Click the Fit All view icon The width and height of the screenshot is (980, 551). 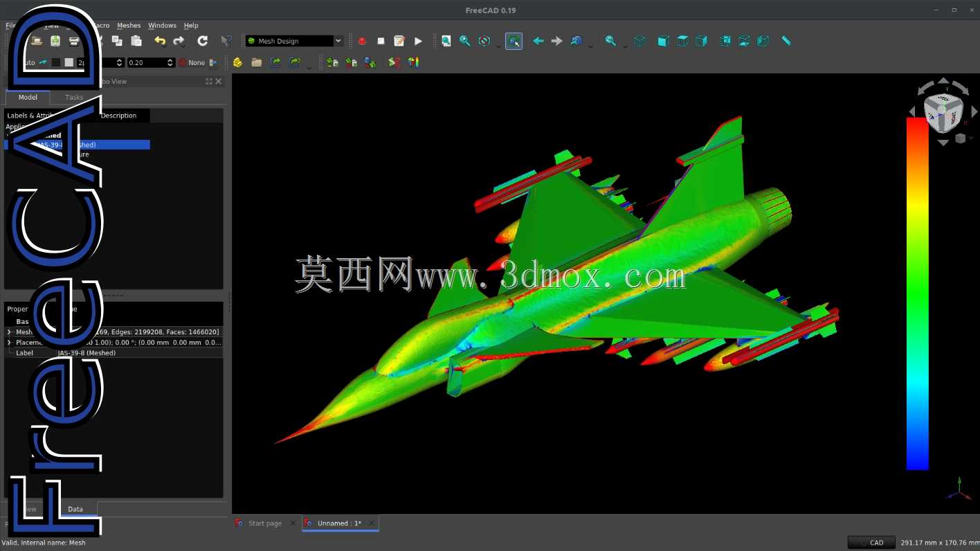pos(446,41)
